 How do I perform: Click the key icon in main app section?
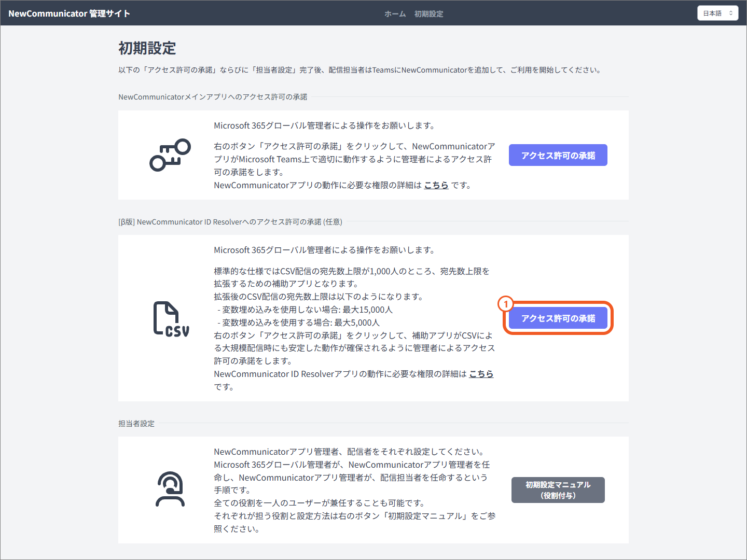pos(170,155)
